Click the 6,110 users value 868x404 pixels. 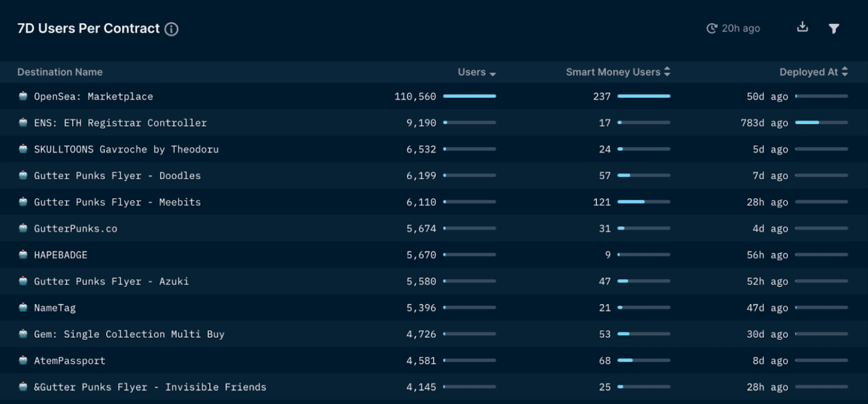pyautogui.click(x=421, y=202)
